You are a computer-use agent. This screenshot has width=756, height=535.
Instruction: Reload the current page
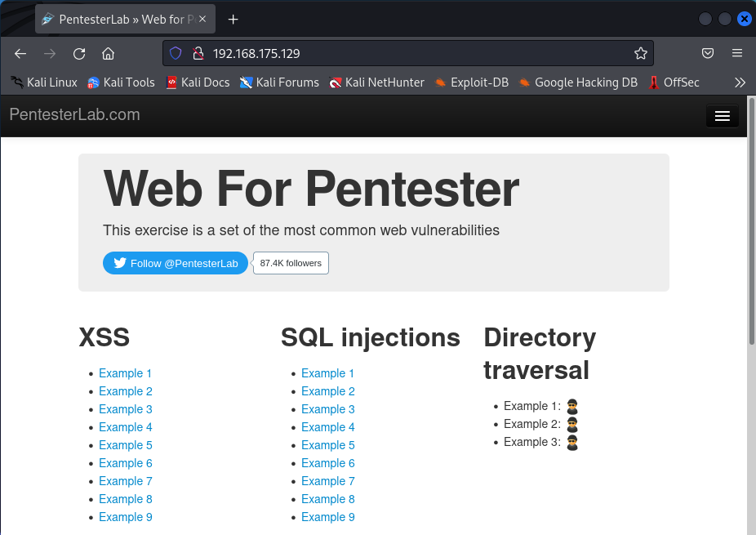(x=79, y=54)
